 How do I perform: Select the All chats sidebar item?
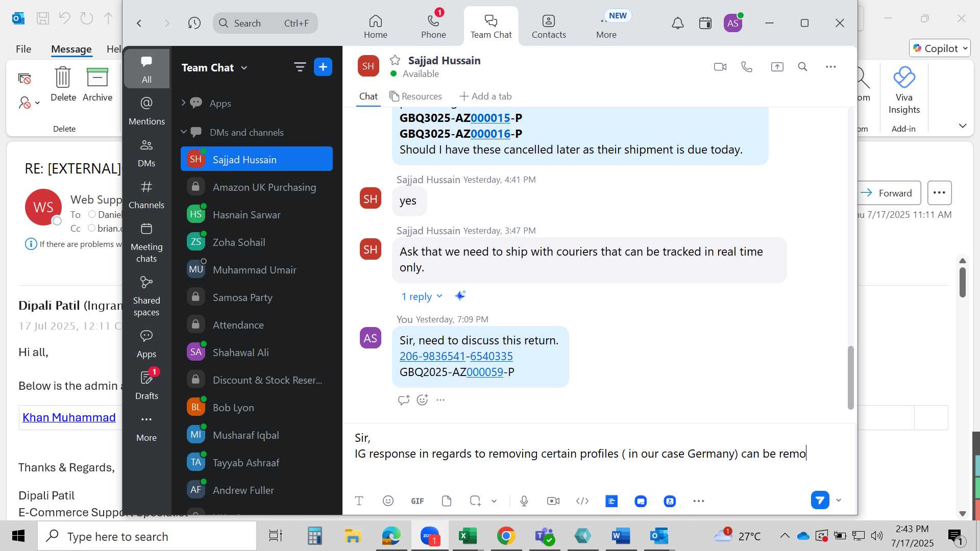click(x=146, y=69)
